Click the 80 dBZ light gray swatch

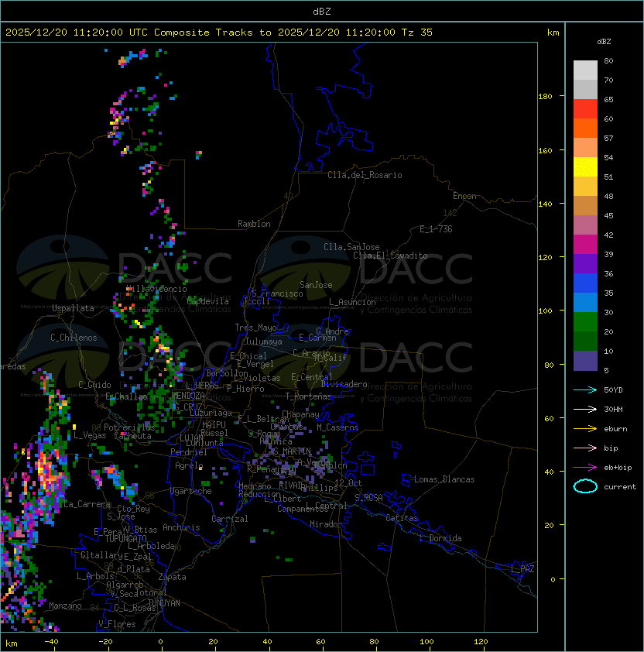tap(585, 70)
